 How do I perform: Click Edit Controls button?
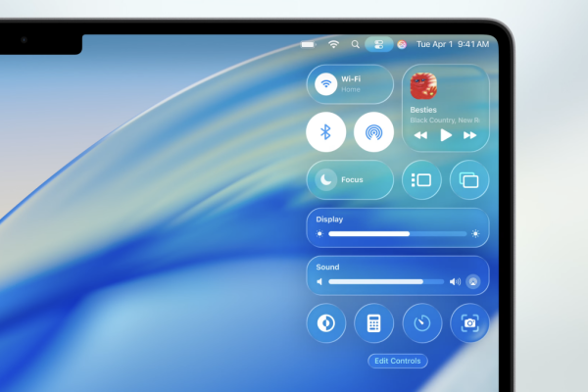(398, 361)
